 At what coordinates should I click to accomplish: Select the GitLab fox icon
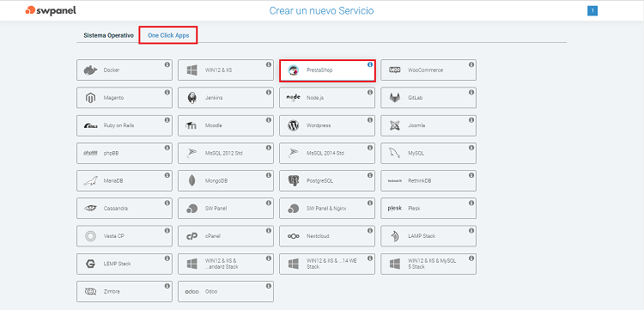(x=395, y=98)
